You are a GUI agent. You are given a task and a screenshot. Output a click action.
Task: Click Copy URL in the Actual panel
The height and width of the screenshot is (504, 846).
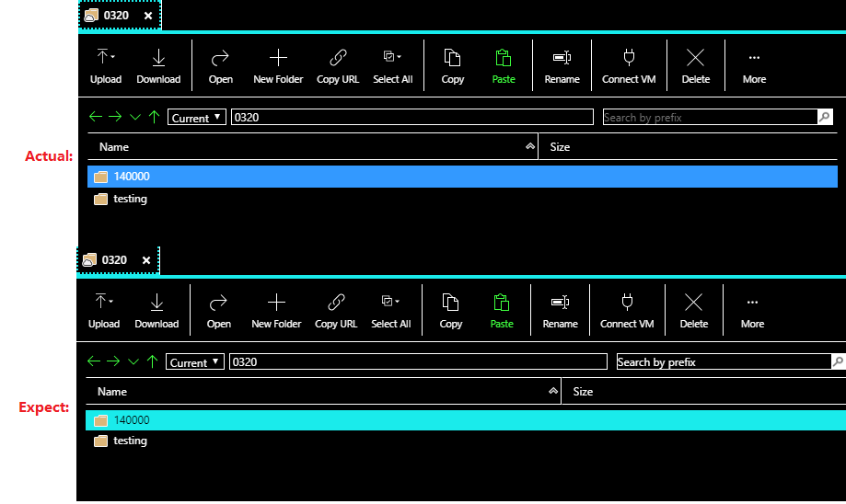click(338, 67)
